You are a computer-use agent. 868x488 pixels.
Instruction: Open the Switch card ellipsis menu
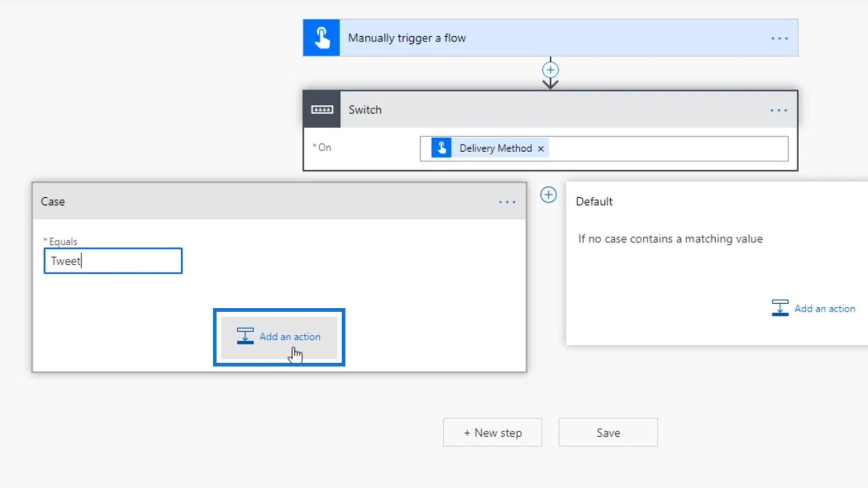[x=779, y=110]
